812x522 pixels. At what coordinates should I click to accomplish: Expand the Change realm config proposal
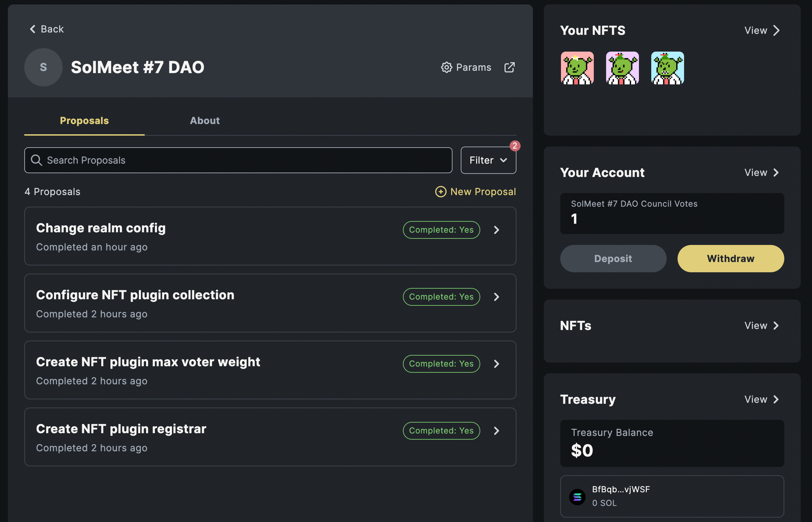coord(497,230)
